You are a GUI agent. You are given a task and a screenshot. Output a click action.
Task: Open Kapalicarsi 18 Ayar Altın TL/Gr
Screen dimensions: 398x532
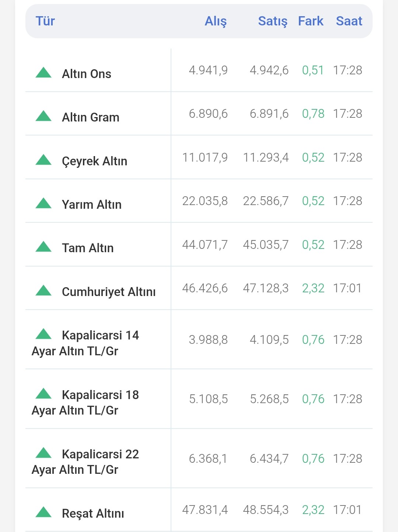pyautogui.click(x=85, y=402)
